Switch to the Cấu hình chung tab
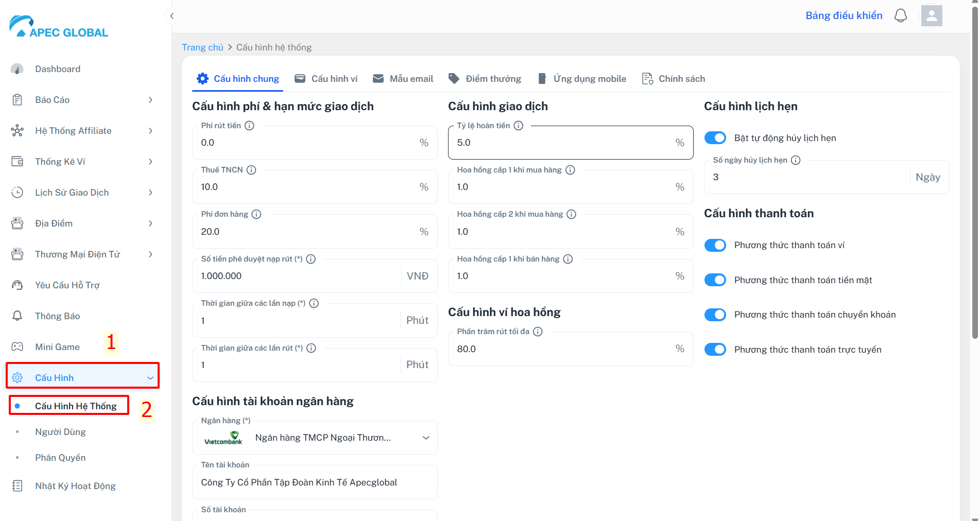 [x=238, y=79]
